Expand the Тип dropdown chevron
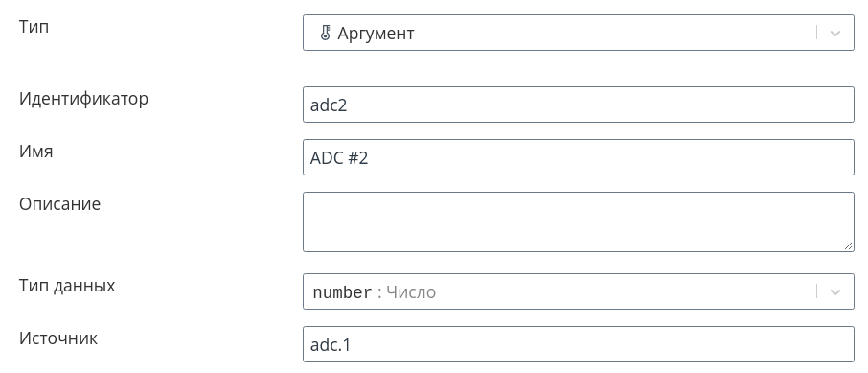Image resolution: width=868 pixels, height=373 pixels. (835, 34)
